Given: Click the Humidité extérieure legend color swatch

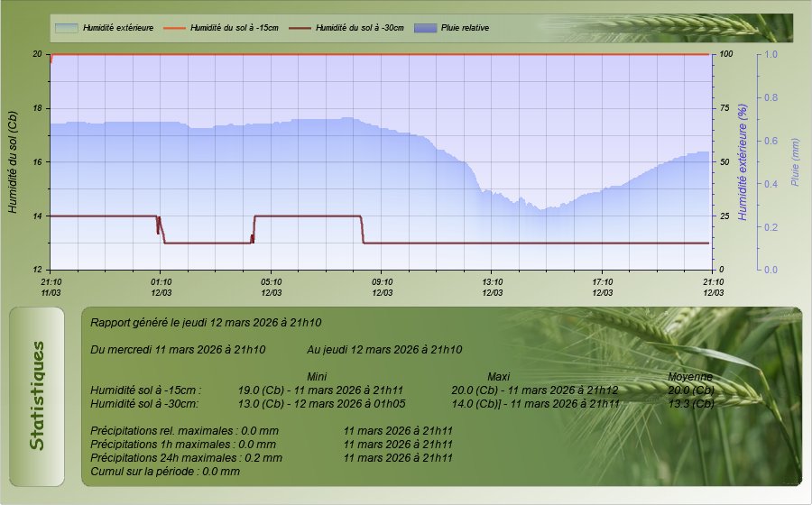Looking at the screenshot, I should click(x=66, y=28).
